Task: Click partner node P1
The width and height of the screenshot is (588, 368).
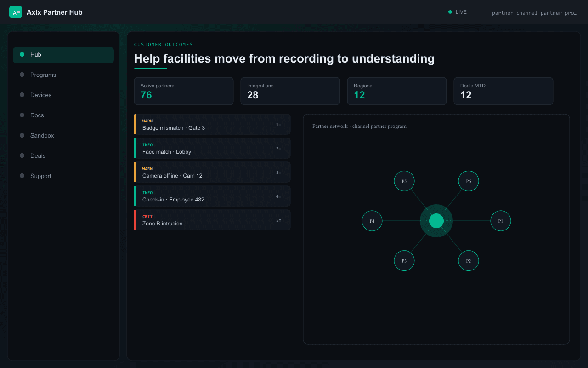Action: (x=501, y=221)
